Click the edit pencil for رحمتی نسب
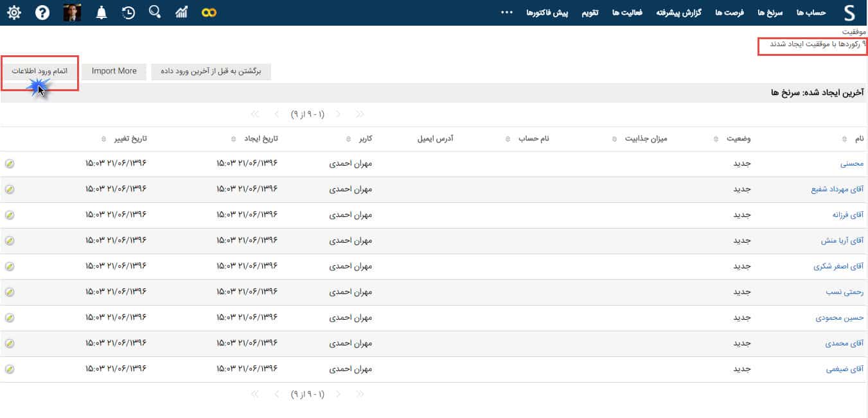 pos(9,292)
